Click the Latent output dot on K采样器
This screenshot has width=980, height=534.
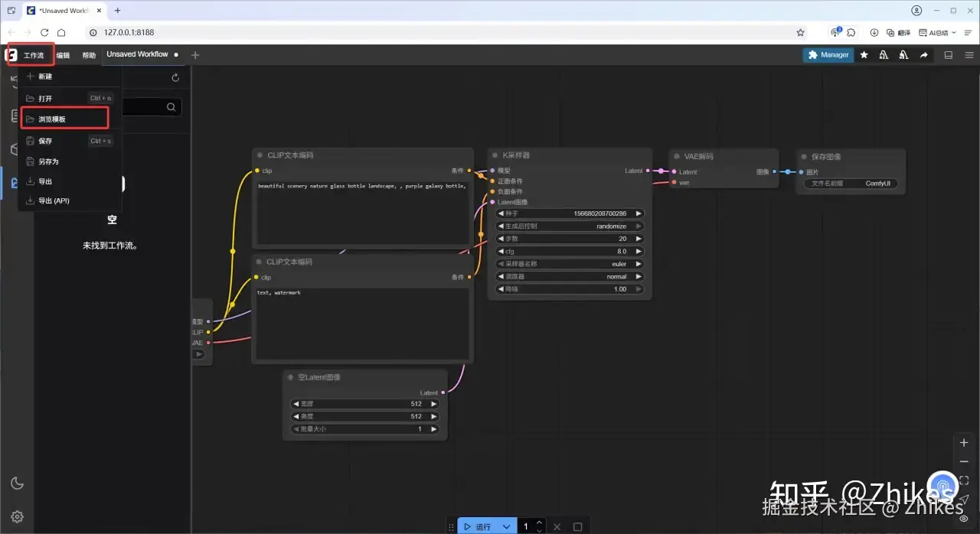click(x=648, y=171)
